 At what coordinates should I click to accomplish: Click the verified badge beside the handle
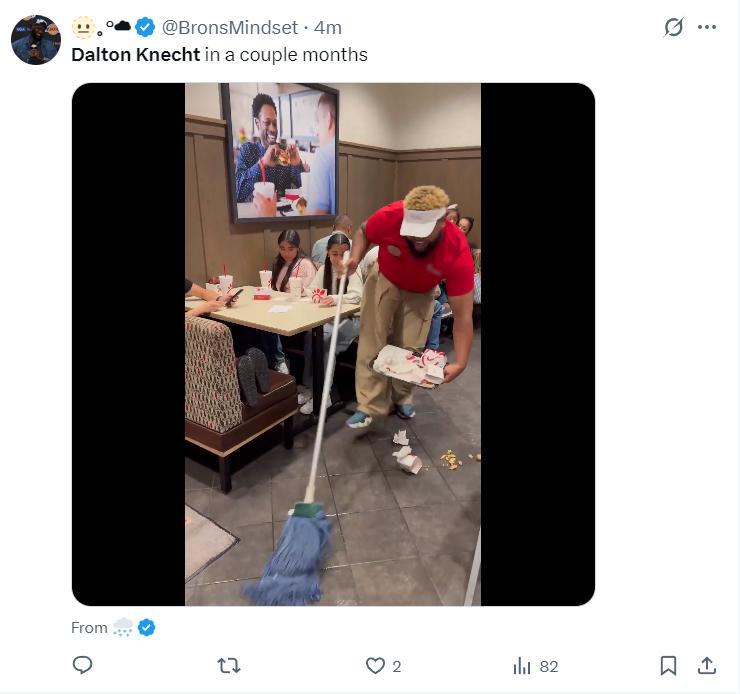146,27
